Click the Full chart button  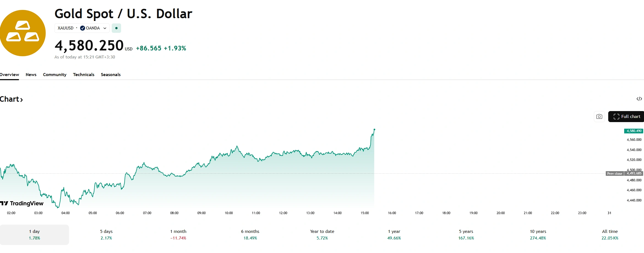click(x=626, y=117)
